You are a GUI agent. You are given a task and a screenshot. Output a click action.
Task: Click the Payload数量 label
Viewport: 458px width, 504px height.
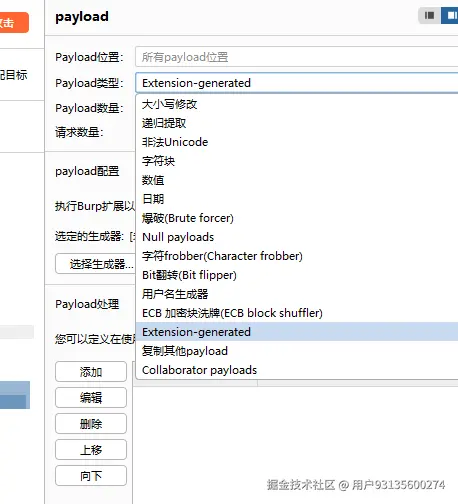[89, 108]
